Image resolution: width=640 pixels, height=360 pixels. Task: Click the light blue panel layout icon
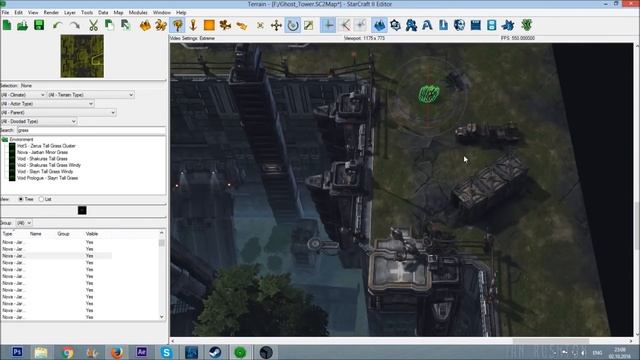click(491, 25)
